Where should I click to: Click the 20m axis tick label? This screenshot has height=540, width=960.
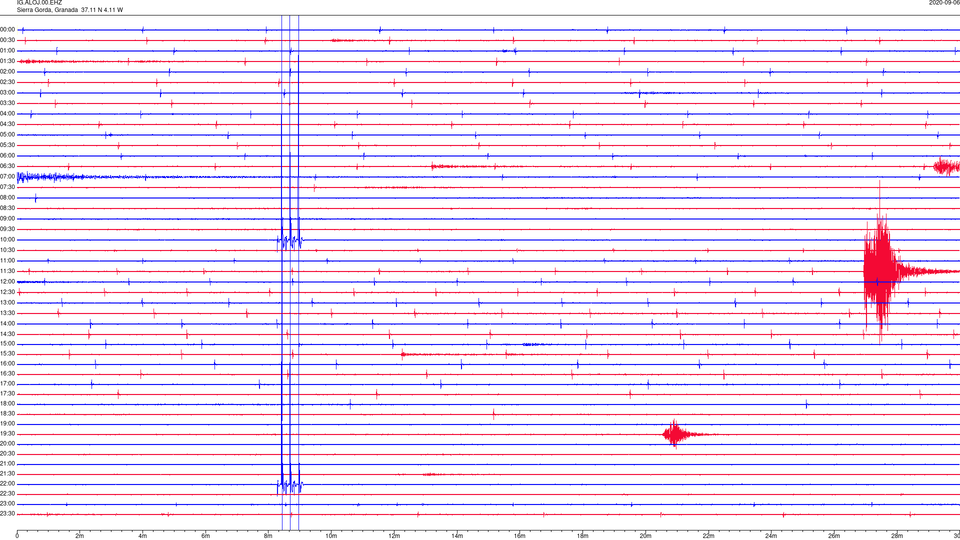point(645,536)
